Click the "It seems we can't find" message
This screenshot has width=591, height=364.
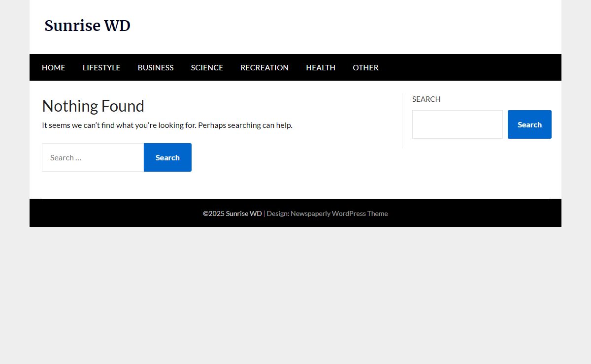click(x=167, y=125)
